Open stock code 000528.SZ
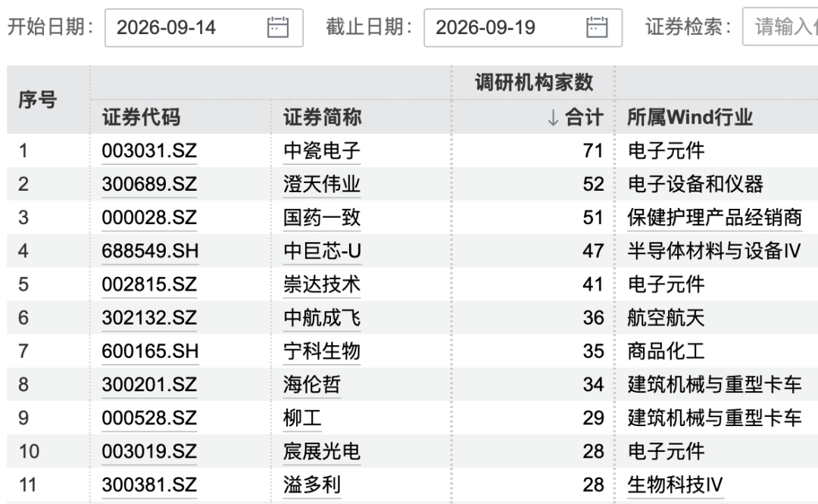 (x=149, y=418)
